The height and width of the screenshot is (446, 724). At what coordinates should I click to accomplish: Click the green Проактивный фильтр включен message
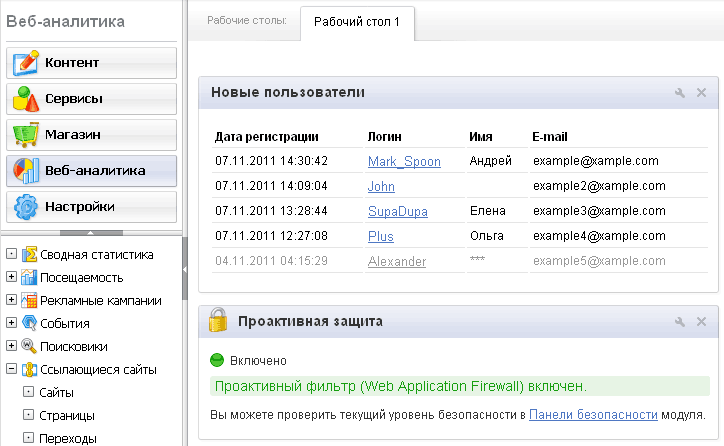click(460, 386)
